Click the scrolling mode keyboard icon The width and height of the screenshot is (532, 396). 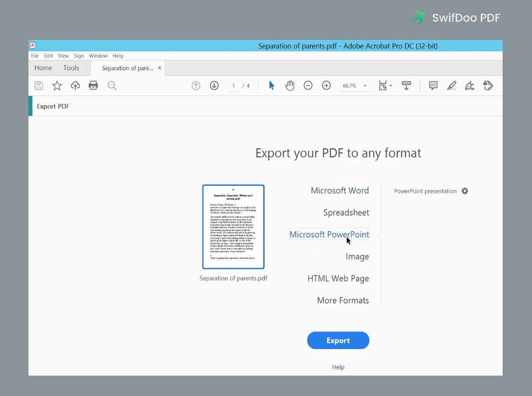[x=406, y=85]
